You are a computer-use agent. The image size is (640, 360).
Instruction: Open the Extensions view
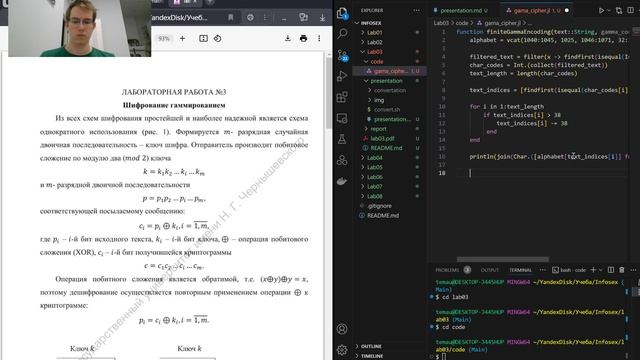point(342,97)
